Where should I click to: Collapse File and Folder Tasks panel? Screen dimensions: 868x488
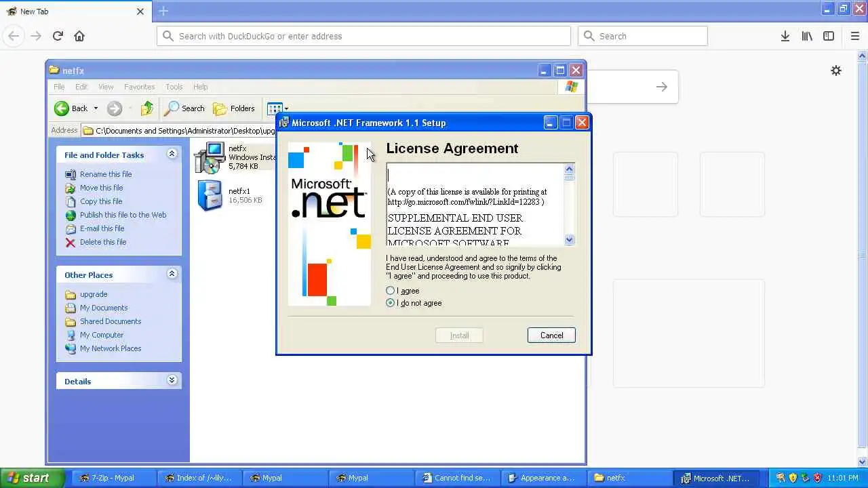(x=172, y=155)
